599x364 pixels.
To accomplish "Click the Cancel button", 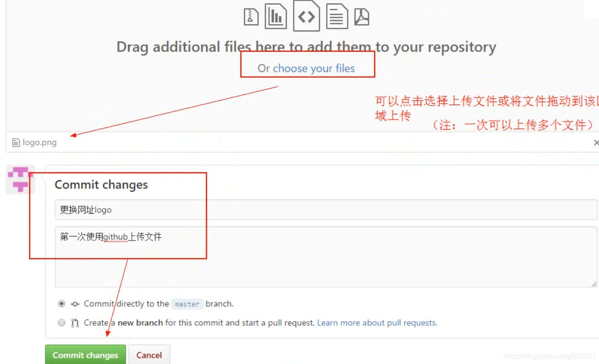I will click(149, 355).
